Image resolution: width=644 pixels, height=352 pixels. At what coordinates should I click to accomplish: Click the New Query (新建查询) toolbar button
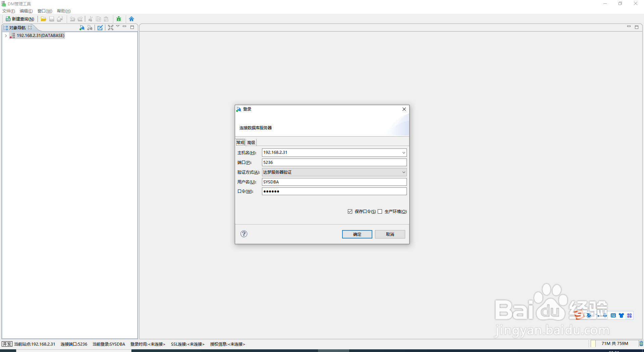pyautogui.click(x=20, y=19)
